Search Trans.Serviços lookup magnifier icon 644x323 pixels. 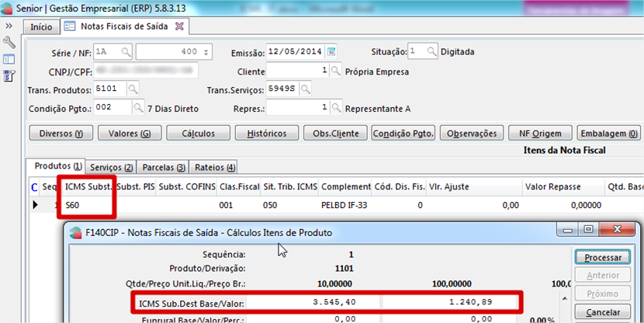pos(305,89)
